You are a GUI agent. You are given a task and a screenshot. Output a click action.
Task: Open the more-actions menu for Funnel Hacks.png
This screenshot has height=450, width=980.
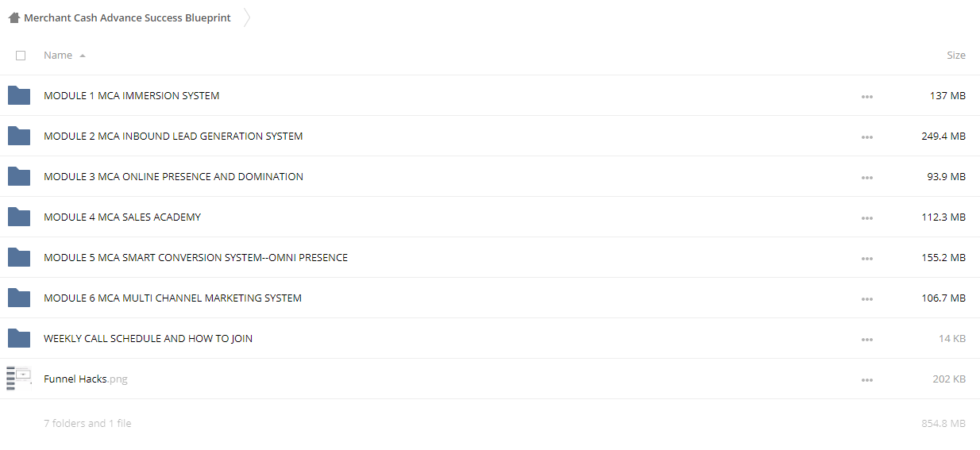point(866,379)
